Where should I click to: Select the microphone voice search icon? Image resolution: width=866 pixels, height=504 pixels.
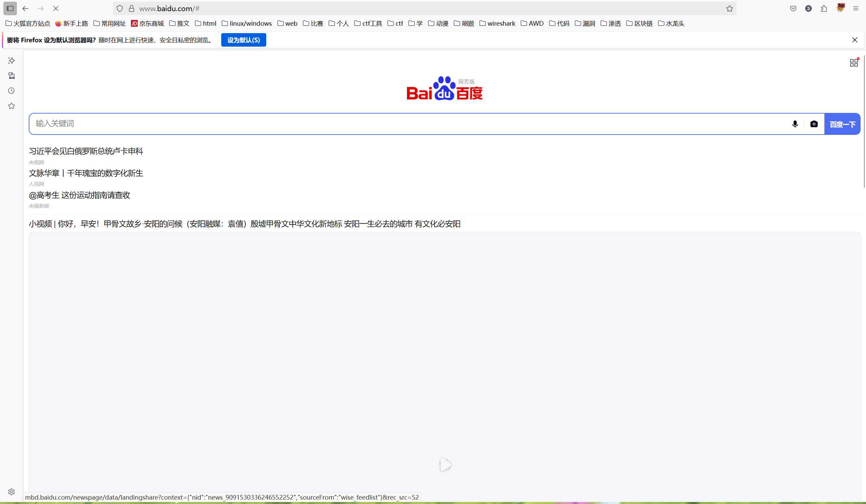pyautogui.click(x=795, y=124)
